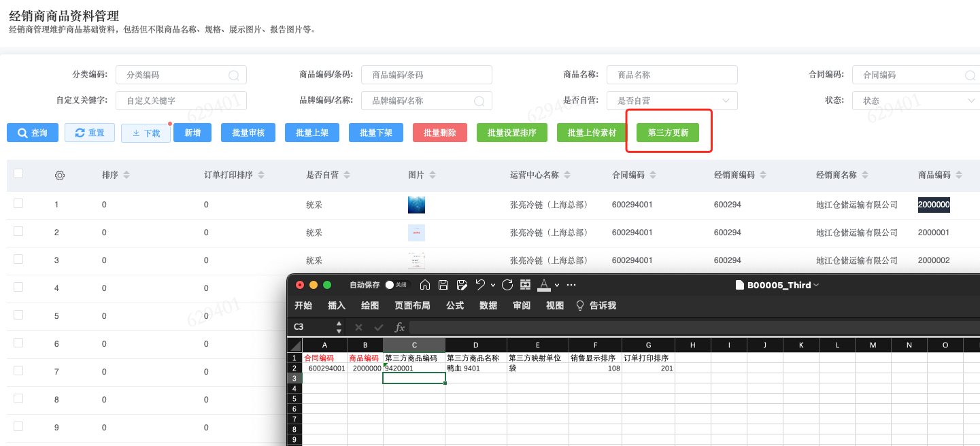The width and height of the screenshot is (980, 446).
Task: Click the Save floppy disk icon
Action: click(443, 285)
